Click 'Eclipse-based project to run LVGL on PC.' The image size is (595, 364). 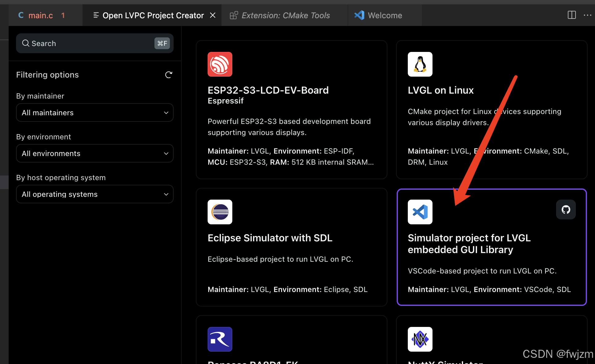(280, 259)
